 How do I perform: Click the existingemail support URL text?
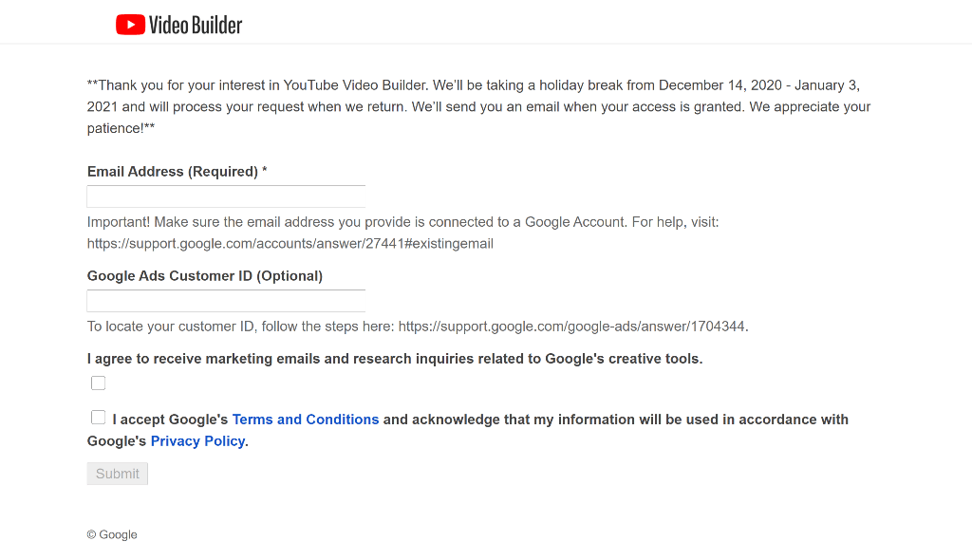point(290,244)
